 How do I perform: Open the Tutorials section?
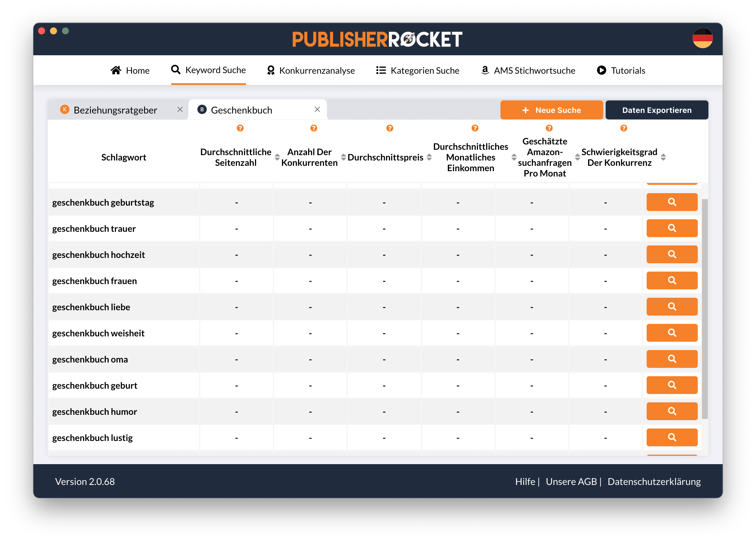pyautogui.click(x=621, y=71)
